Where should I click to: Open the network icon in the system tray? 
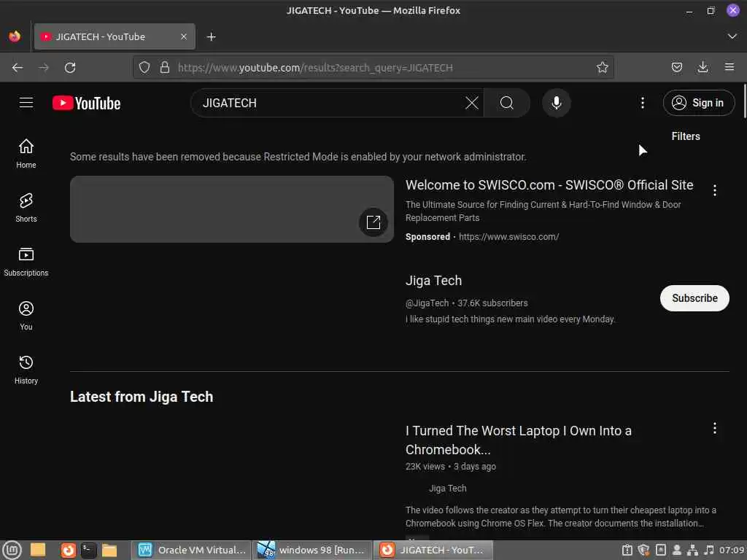click(x=692, y=550)
